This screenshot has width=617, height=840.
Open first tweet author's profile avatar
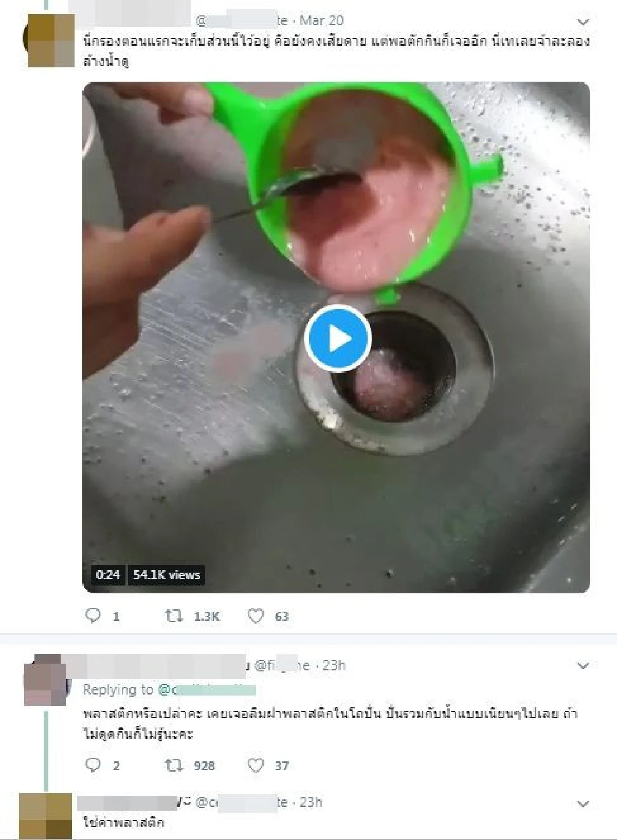tap(49, 41)
